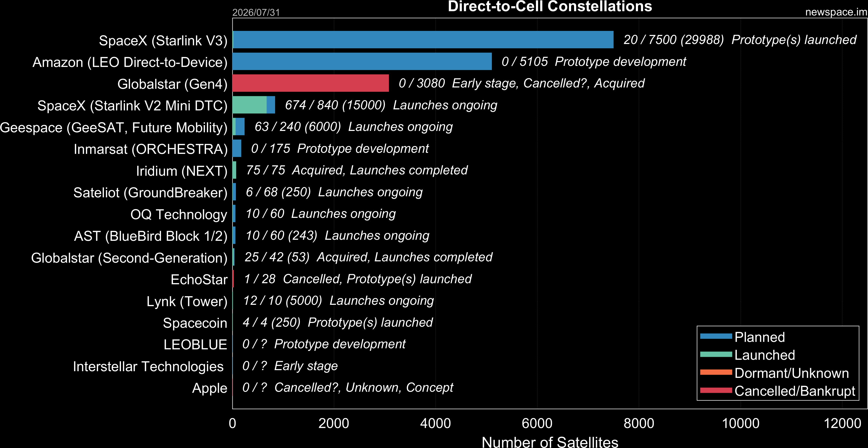868x448 pixels.
Task: Click the 'Launched' legend label
Action: 765,355
